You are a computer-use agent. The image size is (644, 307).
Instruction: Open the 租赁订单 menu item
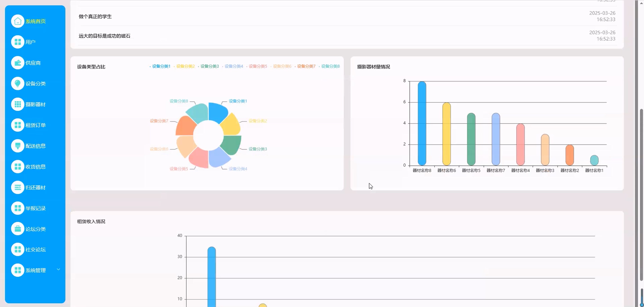35,125
